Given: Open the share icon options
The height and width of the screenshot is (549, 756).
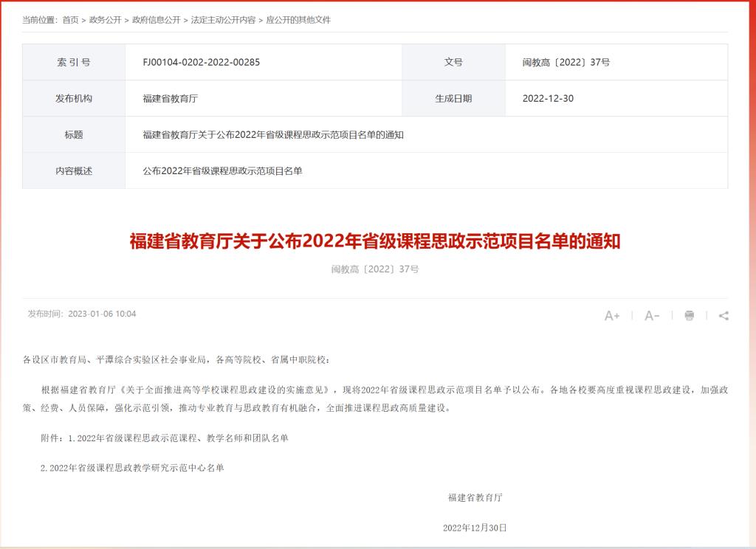Looking at the screenshot, I should tap(724, 316).
